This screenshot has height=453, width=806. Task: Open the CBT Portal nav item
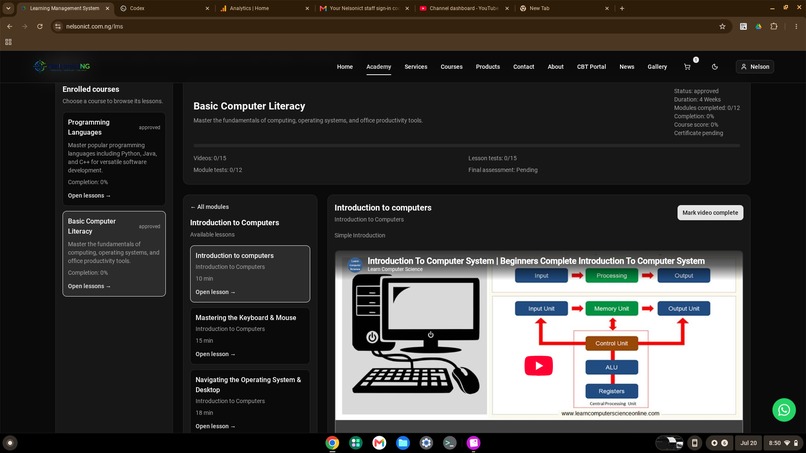click(x=591, y=67)
